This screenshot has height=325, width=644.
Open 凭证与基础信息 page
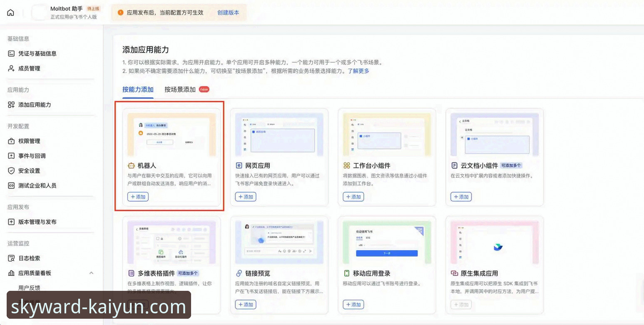(37, 53)
